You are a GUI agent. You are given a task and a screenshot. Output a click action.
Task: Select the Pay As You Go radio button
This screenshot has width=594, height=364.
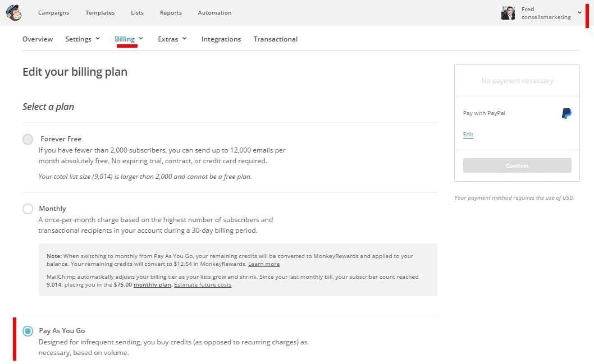point(28,331)
